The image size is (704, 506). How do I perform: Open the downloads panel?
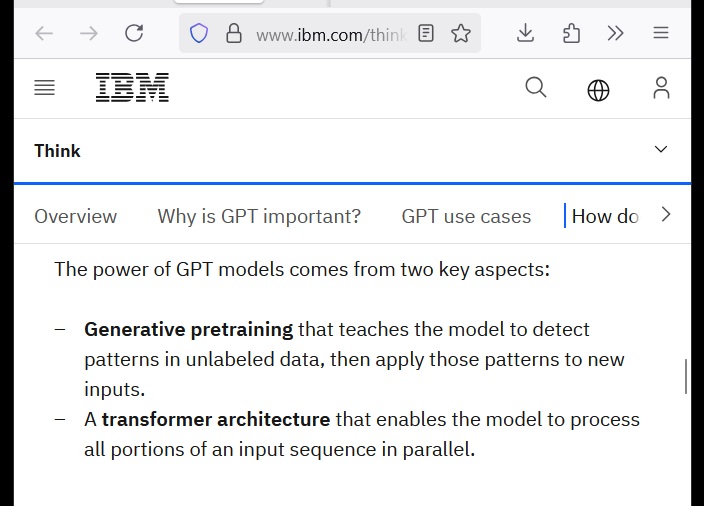coord(525,33)
